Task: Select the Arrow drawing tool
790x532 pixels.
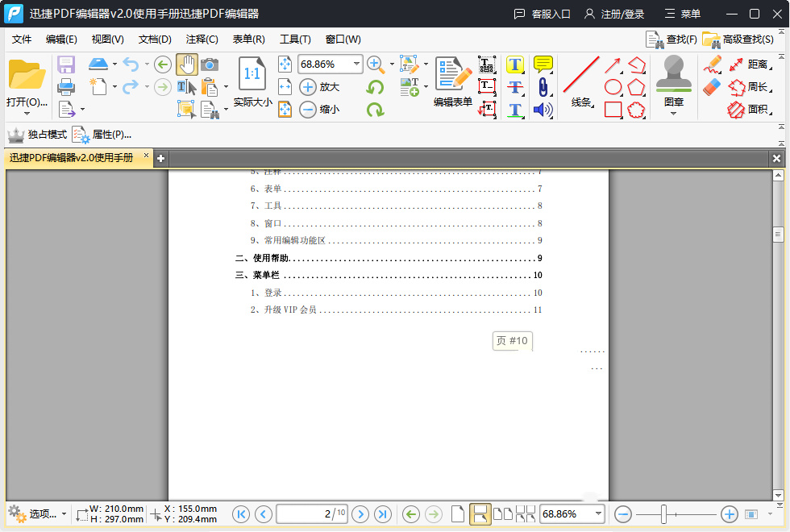Action: tap(613, 65)
